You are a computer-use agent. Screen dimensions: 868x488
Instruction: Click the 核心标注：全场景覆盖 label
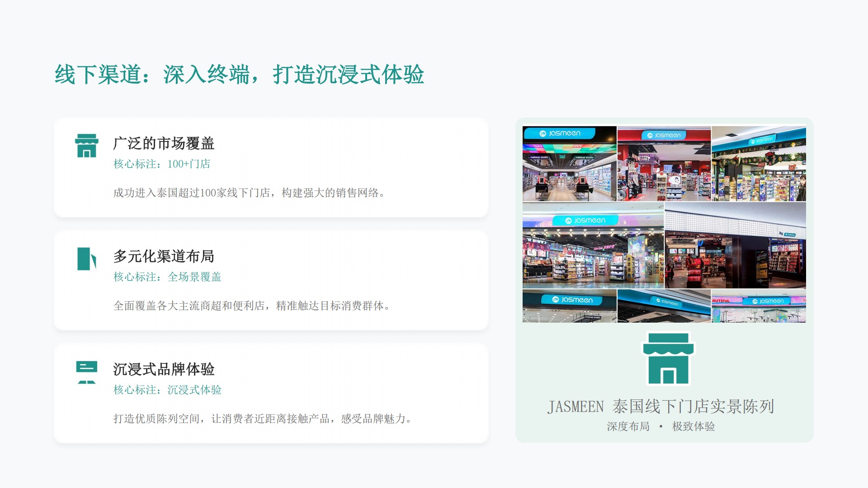point(167,277)
